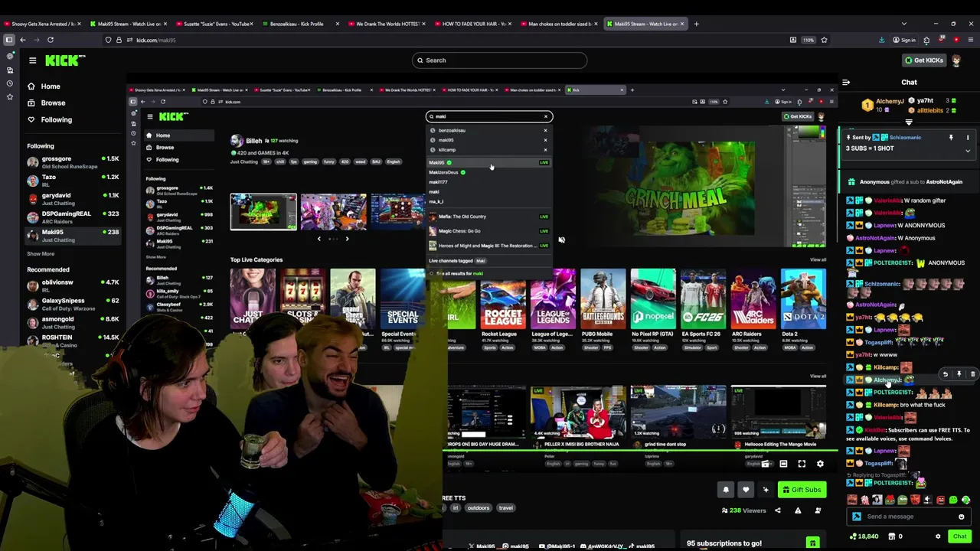Click the sparkle icon beside Gift Subs
The width and height of the screenshot is (980, 551).
[x=766, y=490]
